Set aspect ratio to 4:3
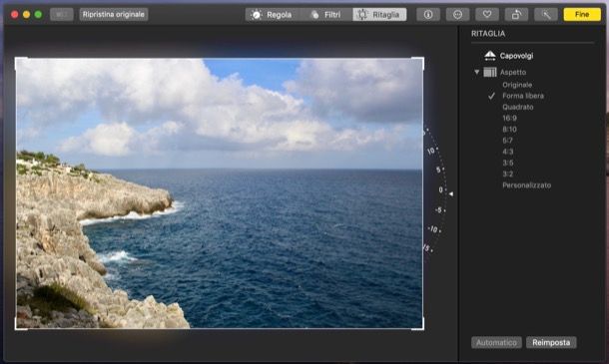Viewport: 609px width, 364px height. [x=507, y=152]
